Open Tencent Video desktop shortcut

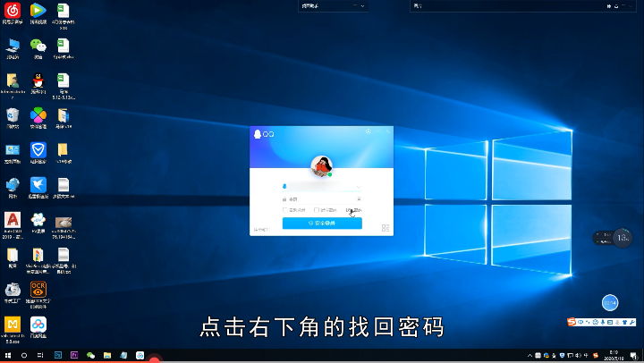pyautogui.click(x=38, y=12)
